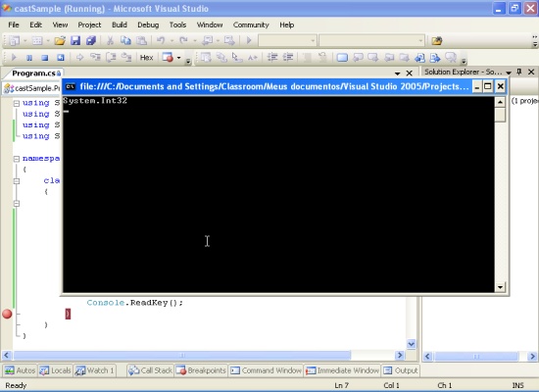This screenshot has width=539, height=392.
Task: Show the Breakpoints panel
Action: point(201,370)
